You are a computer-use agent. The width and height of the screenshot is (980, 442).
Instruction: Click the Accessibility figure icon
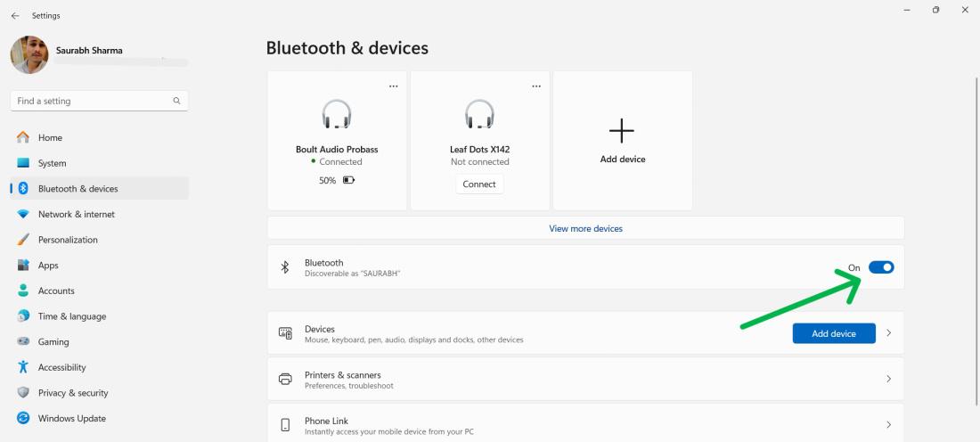point(24,367)
